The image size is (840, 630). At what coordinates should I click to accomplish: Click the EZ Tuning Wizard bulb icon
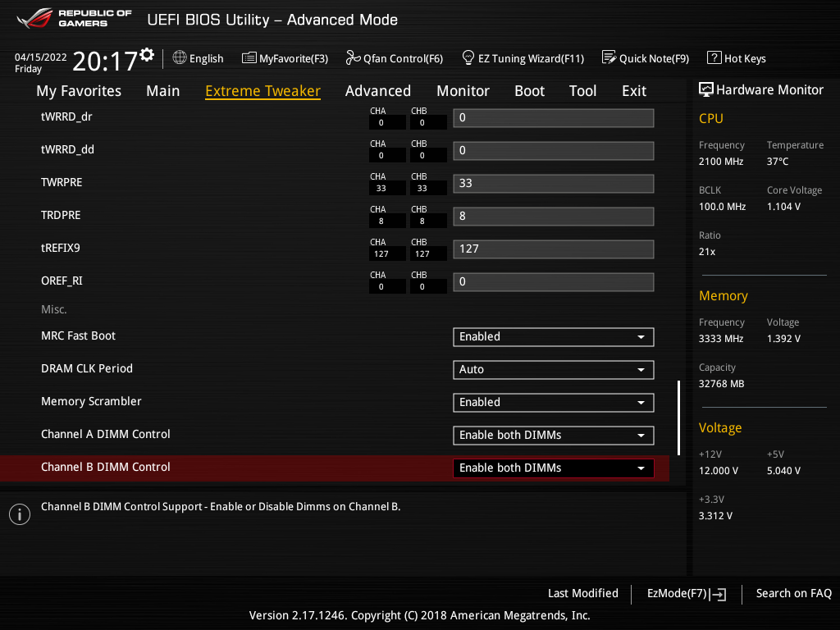pyautogui.click(x=468, y=57)
